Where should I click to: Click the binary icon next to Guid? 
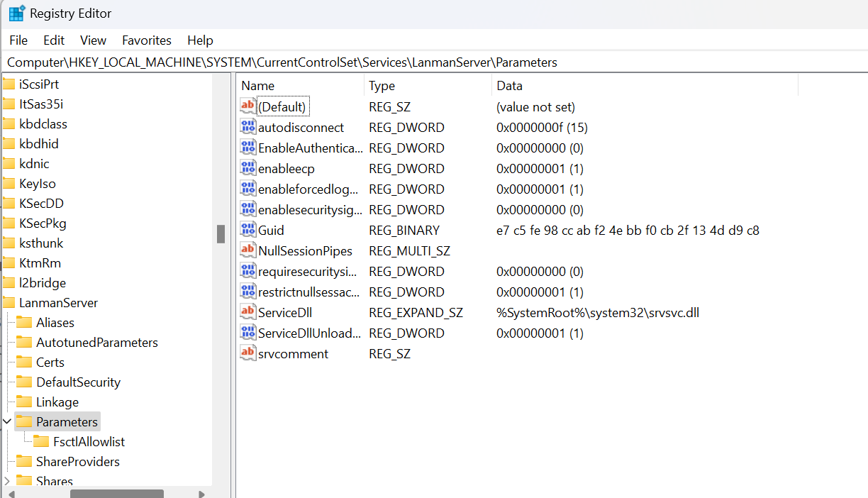[x=247, y=230]
